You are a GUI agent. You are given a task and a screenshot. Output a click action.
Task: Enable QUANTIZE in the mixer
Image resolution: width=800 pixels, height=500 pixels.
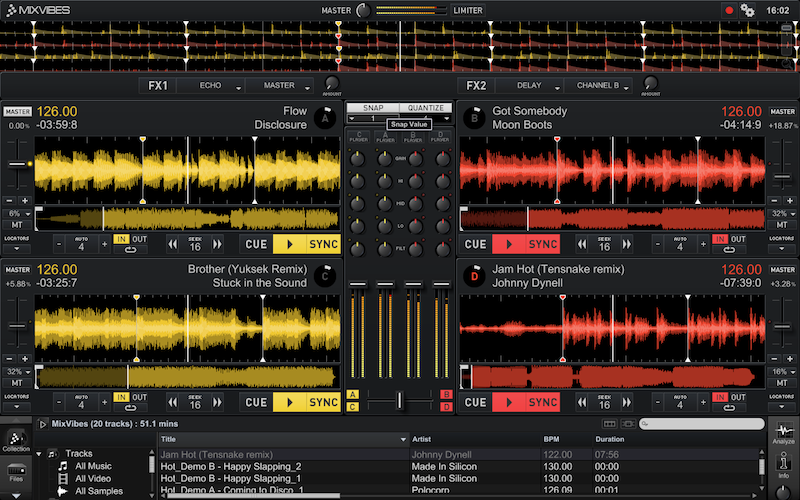click(x=426, y=107)
